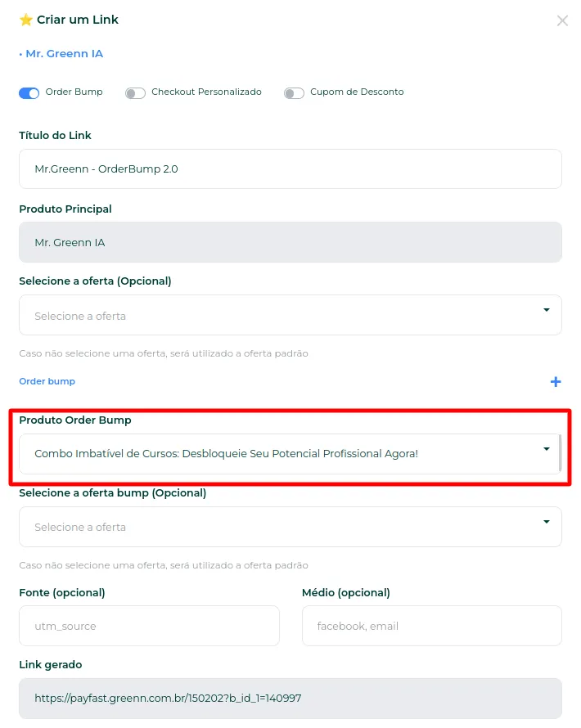Screen dimensions: 581x728
Task: Select the Link gerado URL field
Action: pos(290,699)
